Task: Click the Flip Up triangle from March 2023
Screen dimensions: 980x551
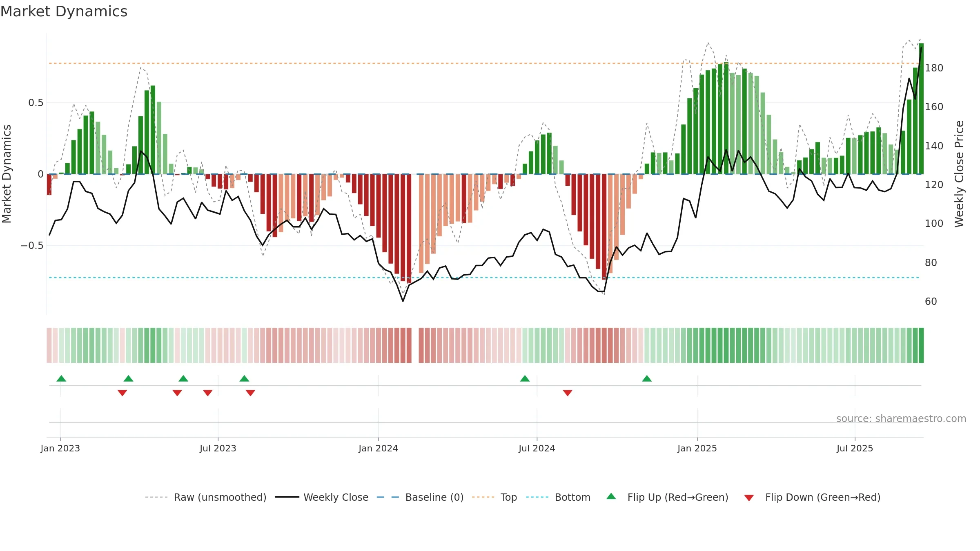Action: 128,378
